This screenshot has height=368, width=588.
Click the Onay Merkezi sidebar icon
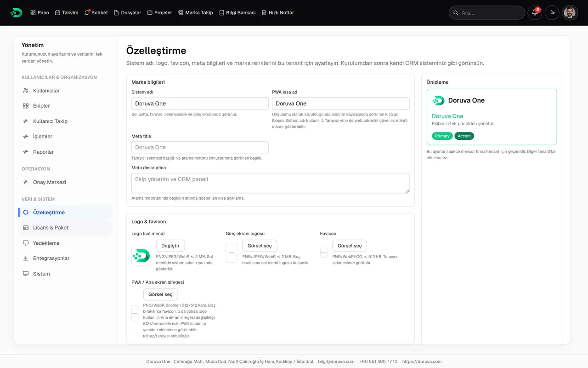tap(26, 182)
